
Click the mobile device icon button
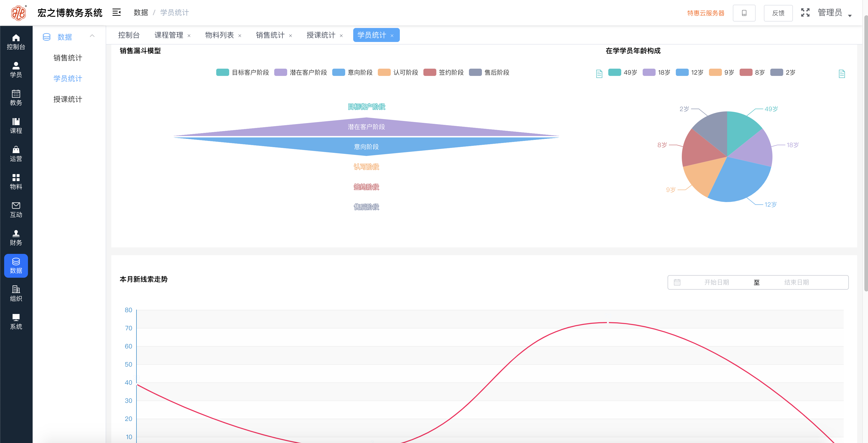coord(744,13)
